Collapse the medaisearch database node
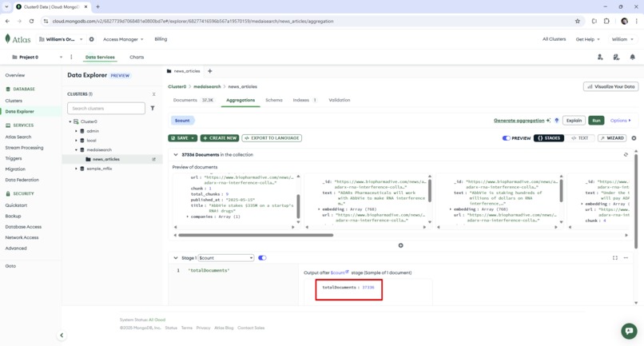This screenshot has height=346, width=644. pos(76,150)
